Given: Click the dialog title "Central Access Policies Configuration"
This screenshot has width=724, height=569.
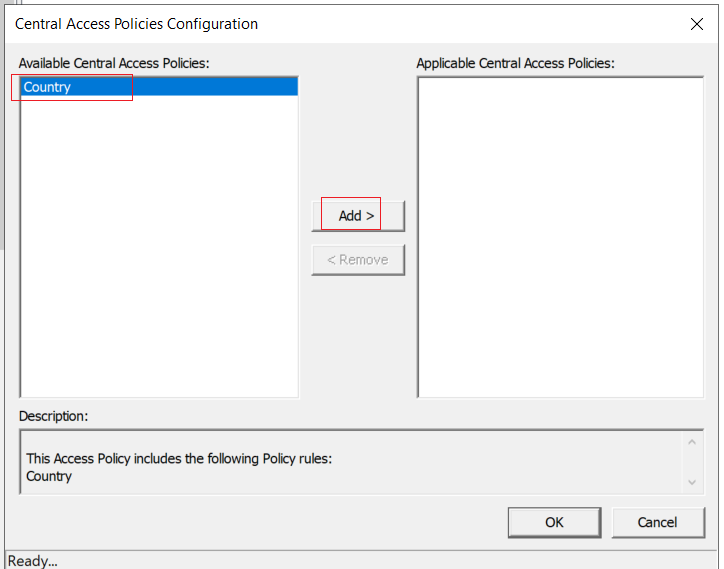Looking at the screenshot, I should click(136, 24).
